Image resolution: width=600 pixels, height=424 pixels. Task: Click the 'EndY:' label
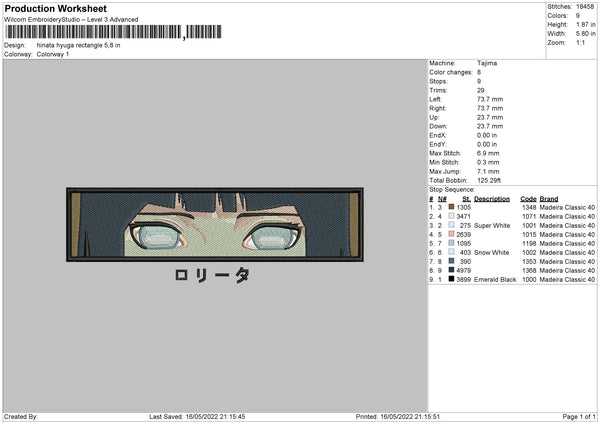click(x=438, y=145)
